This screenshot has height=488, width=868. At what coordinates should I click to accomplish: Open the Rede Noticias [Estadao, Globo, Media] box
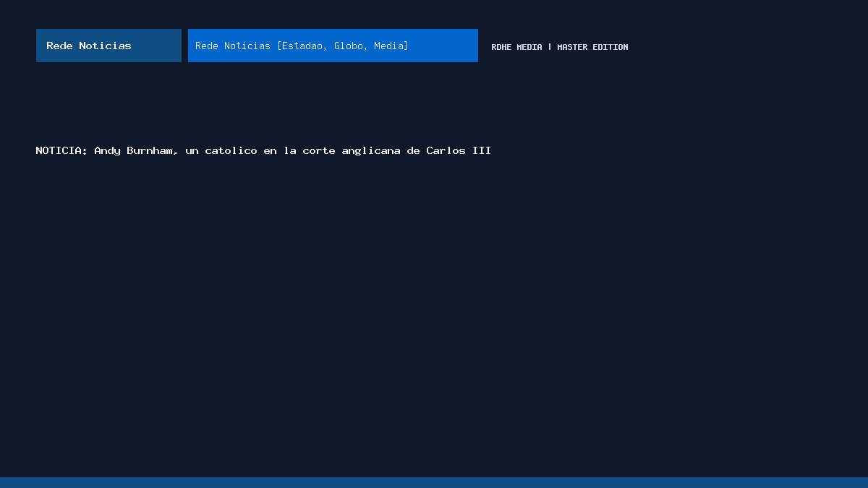[x=333, y=46]
